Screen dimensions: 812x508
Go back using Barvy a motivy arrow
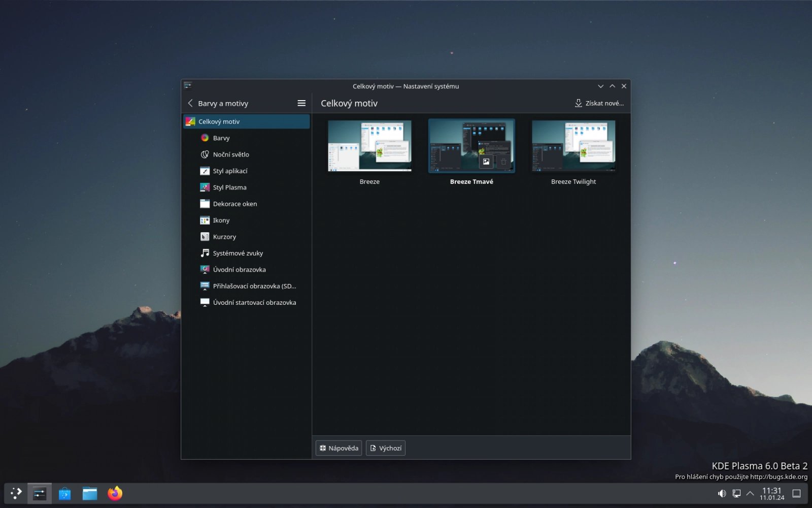click(x=191, y=103)
